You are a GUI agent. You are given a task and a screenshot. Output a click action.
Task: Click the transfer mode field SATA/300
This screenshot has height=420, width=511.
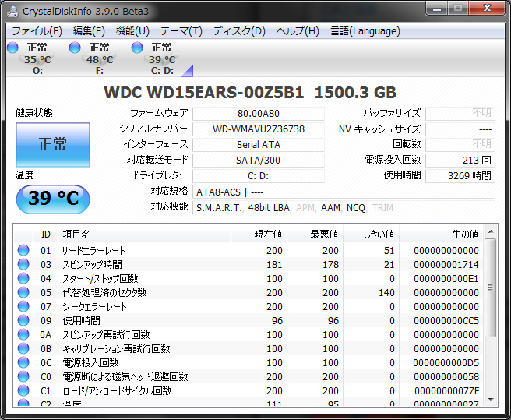[x=259, y=161]
